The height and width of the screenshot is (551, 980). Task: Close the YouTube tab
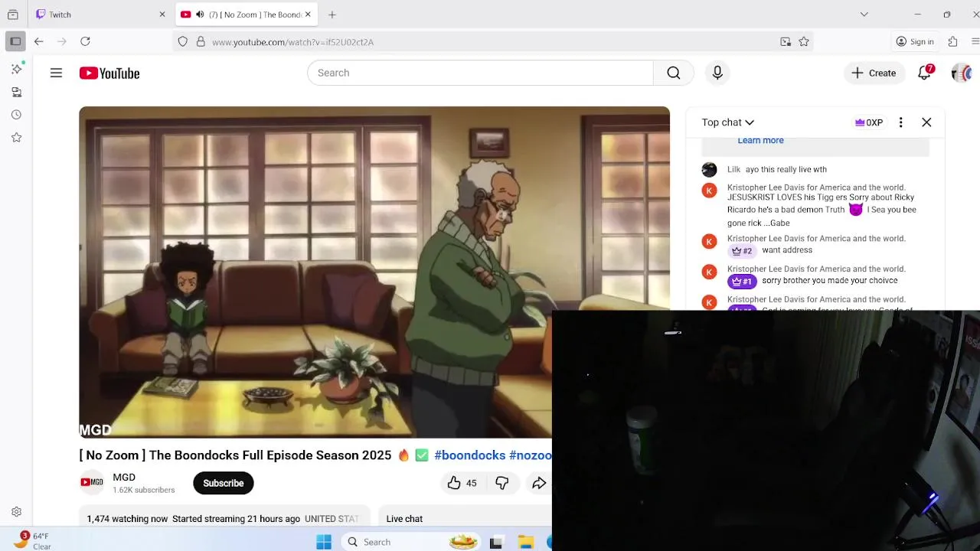pyautogui.click(x=308, y=15)
